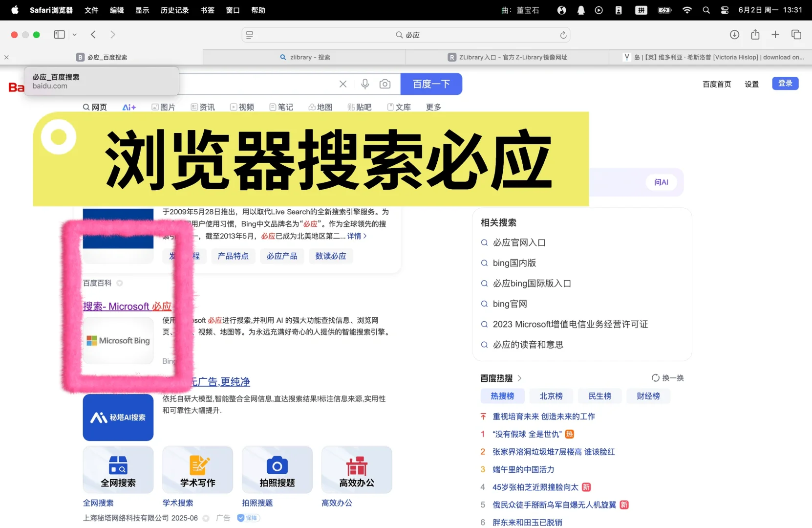Screen dimensions: 812x528
Task: Click the 必应产品 chip
Action: coord(282,256)
